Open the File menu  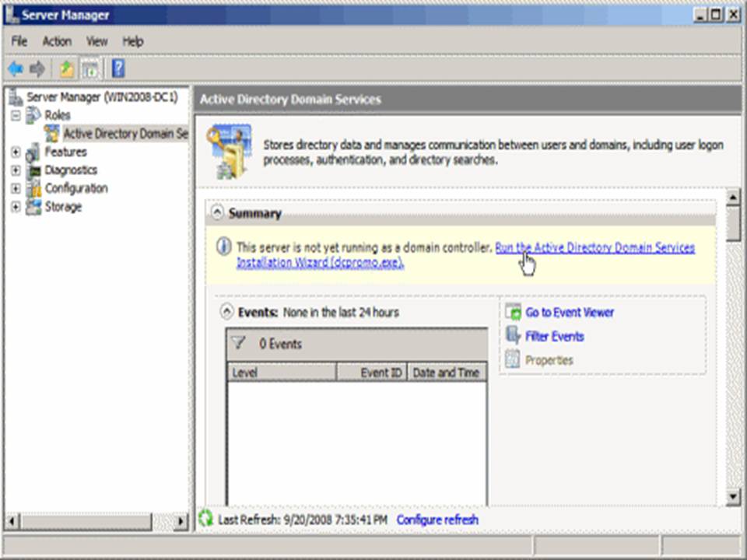pos(19,41)
